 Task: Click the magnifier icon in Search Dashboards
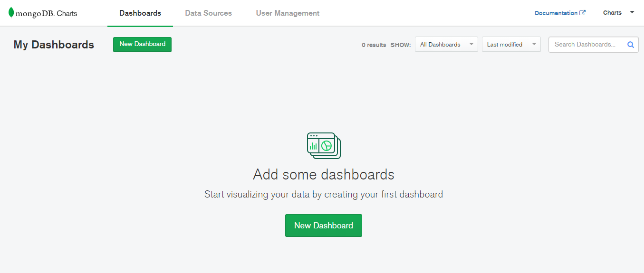[631, 45]
